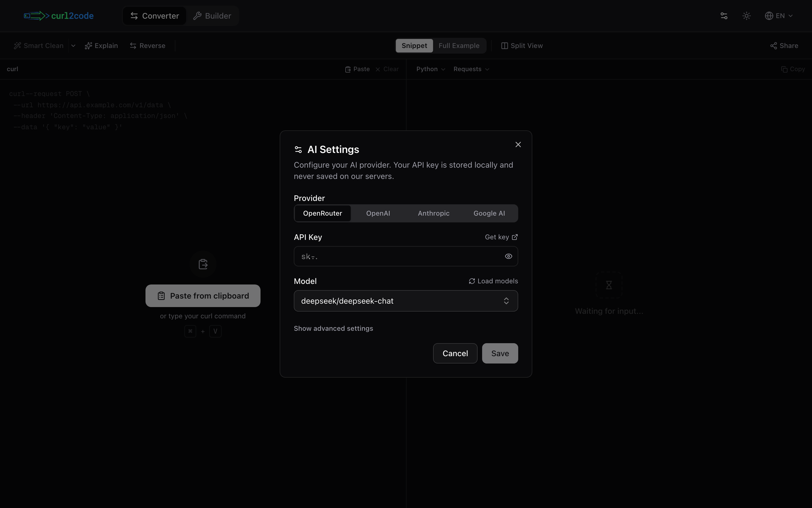Screen dimensions: 812x508
Task: Click the 'curl' panel label
Action: click(x=12, y=69)
